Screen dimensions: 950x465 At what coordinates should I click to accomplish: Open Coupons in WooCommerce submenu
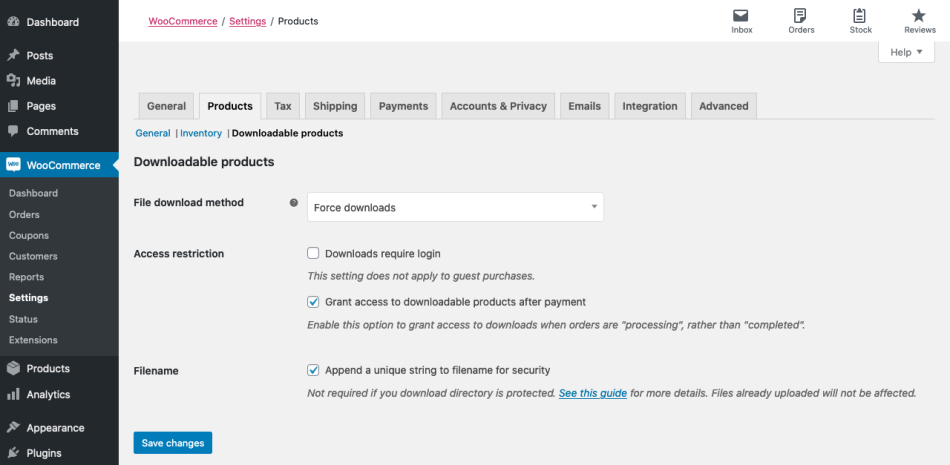pos(29,235)
